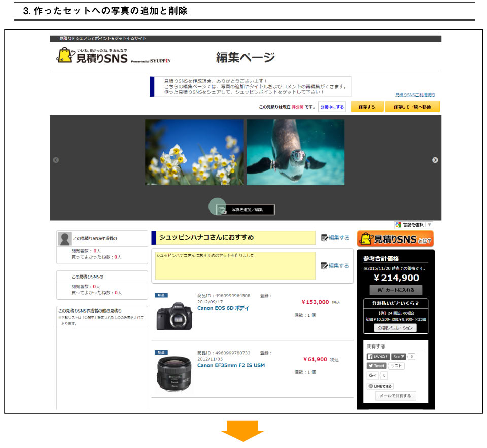This screenshot has width=487, height=448.
Task: Edit the title via 編集する beside シュッピンハナコさんにおすすめ
Action: click(x=335, y=237)
